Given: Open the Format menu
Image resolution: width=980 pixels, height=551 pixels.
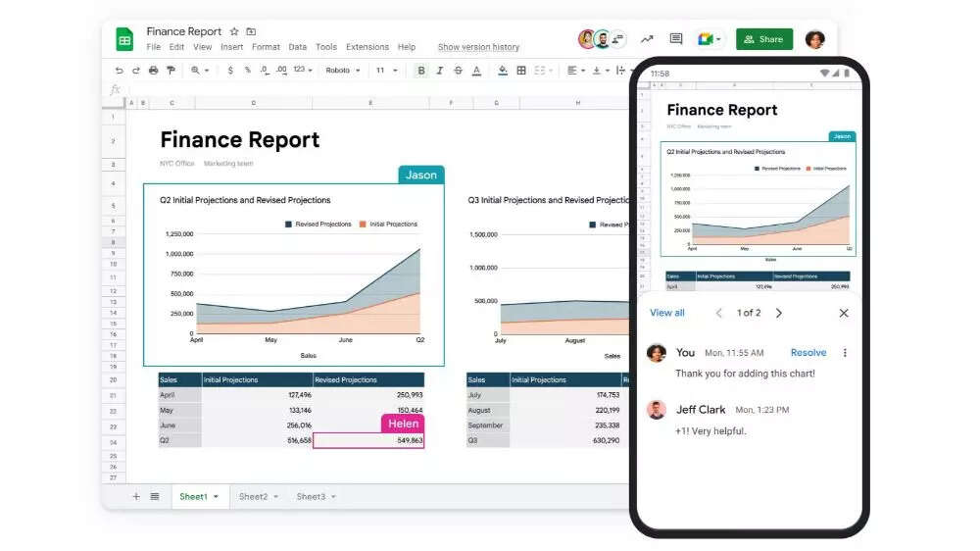Looking at the screenshot, I should click(x=266, y=47).
